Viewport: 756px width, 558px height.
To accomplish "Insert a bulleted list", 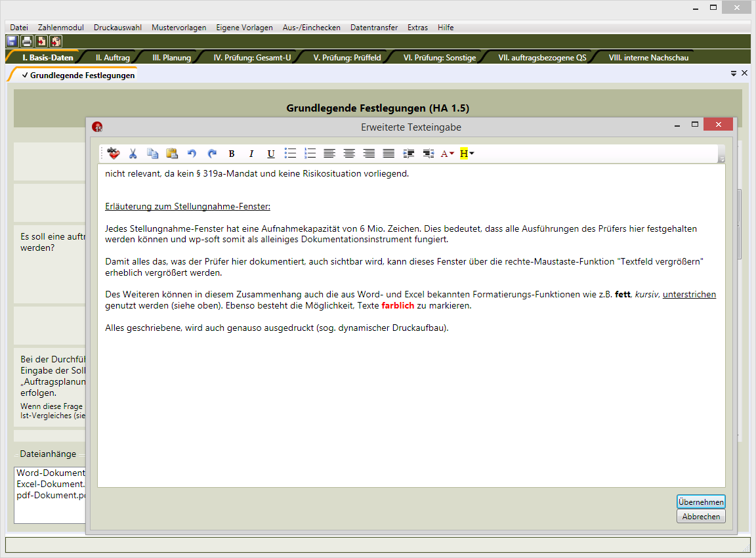I will coord(290,154).
